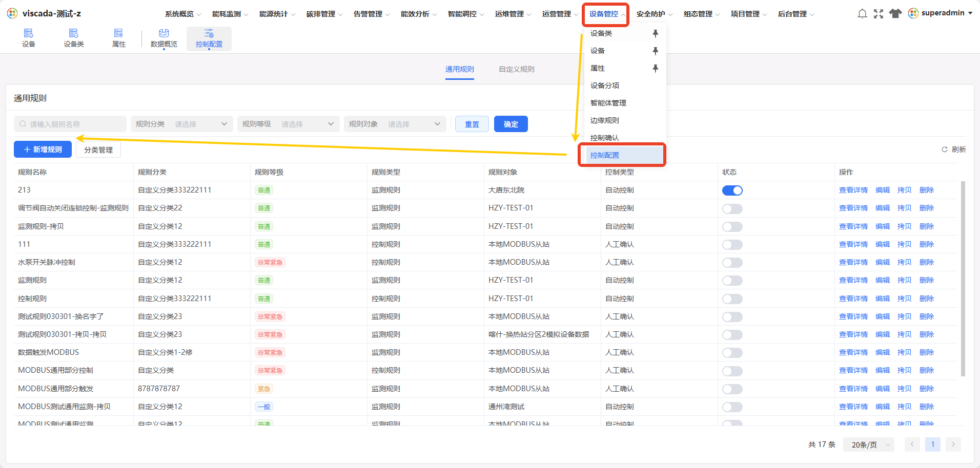Click the notification bell icon

(862, 14)
